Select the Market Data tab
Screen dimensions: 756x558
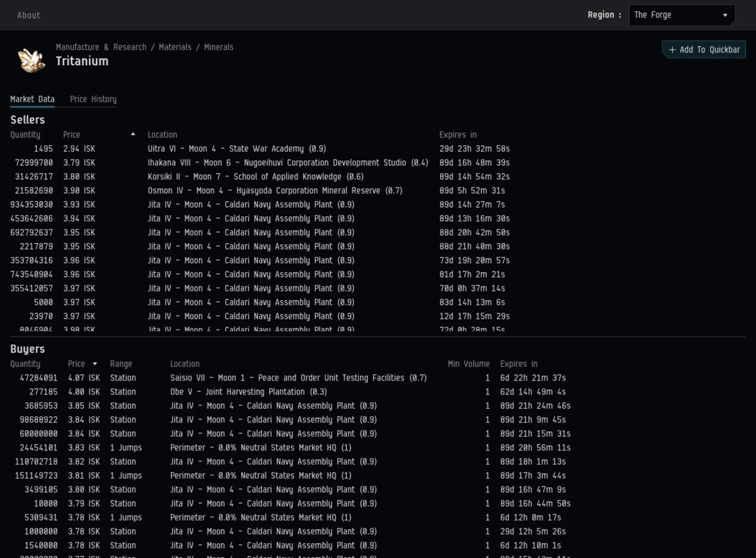[32, 99]
